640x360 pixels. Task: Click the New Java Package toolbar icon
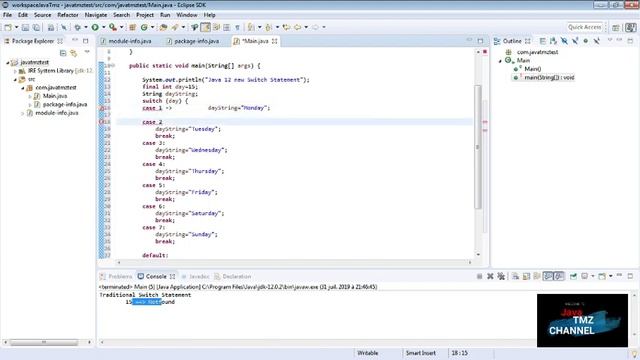click(x=132, y=27)
